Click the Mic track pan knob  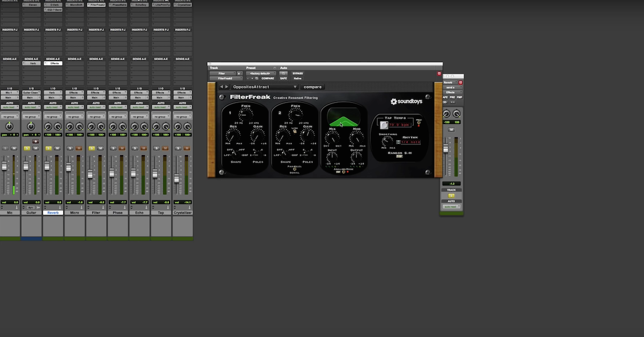10,126
